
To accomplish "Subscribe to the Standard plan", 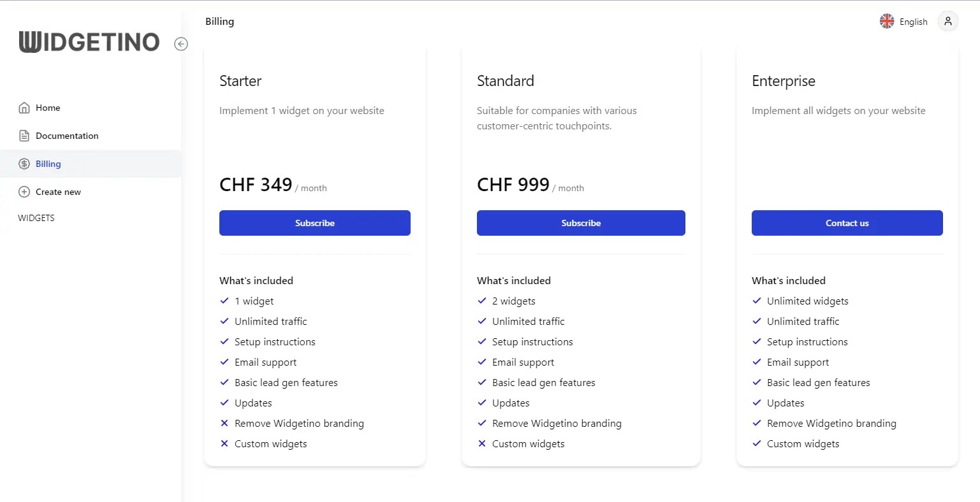I will point(581,223).
